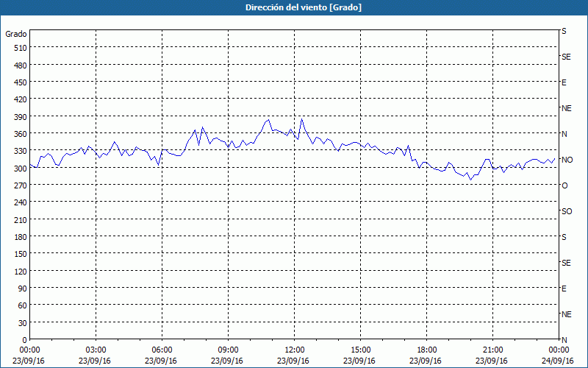Click the 330 y-axis label

pyautogui.click(x=21, y=151)
